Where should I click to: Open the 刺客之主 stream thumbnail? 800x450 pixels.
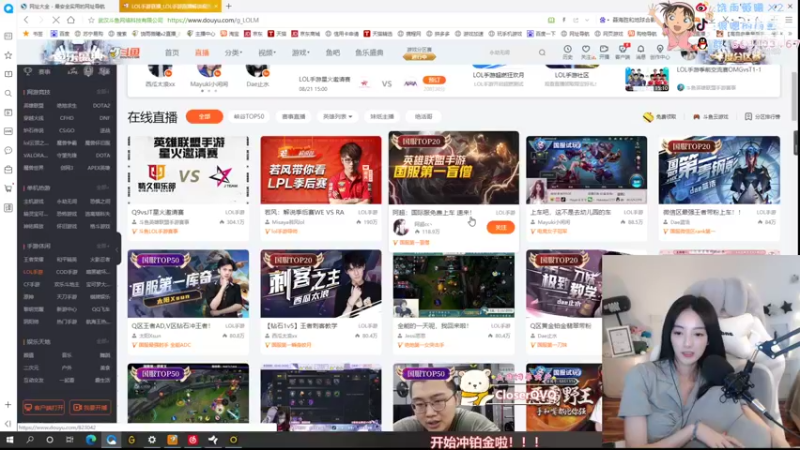click(321, 284)
